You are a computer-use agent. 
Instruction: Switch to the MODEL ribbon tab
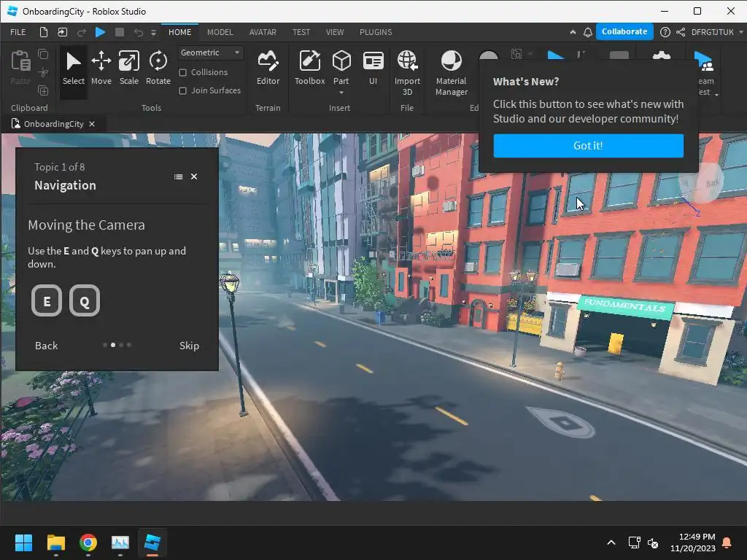click(x=220, y=32)
